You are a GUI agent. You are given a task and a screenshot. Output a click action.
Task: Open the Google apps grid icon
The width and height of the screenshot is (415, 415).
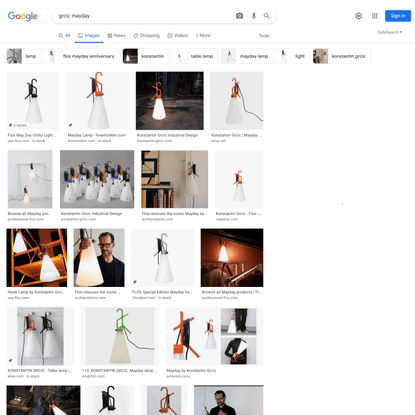[375, 16]
